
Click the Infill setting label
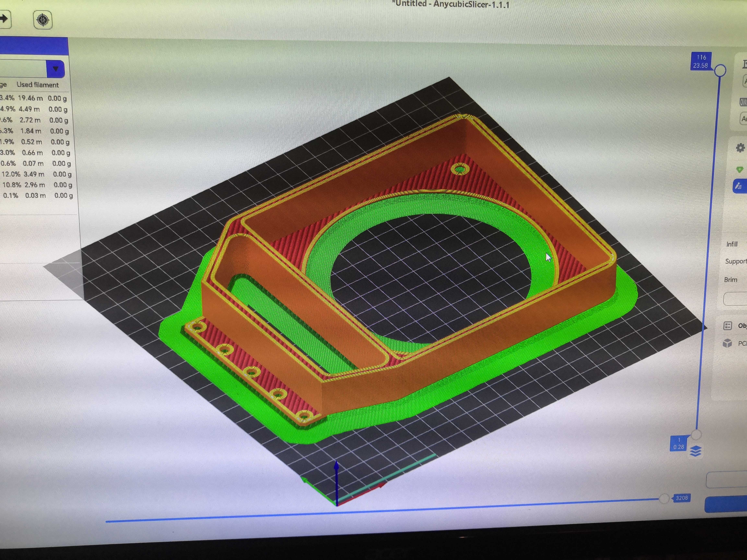pos(732,244)
